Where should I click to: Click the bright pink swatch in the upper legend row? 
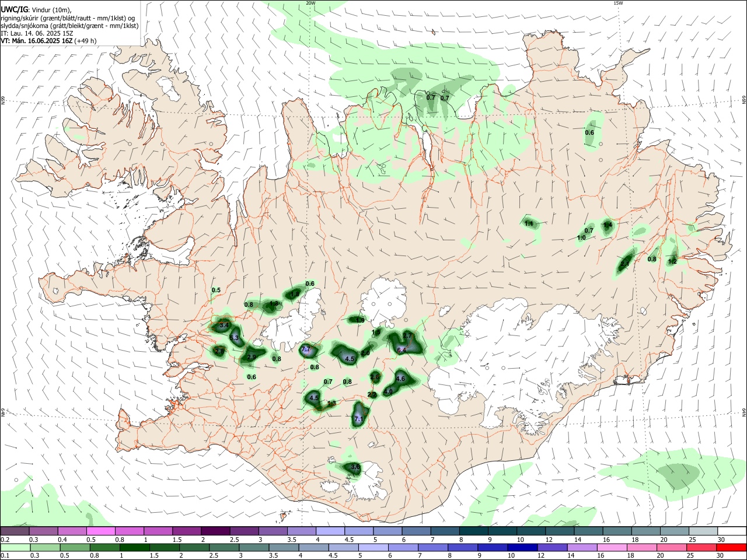pyautogui.click(x=101, y=531)
